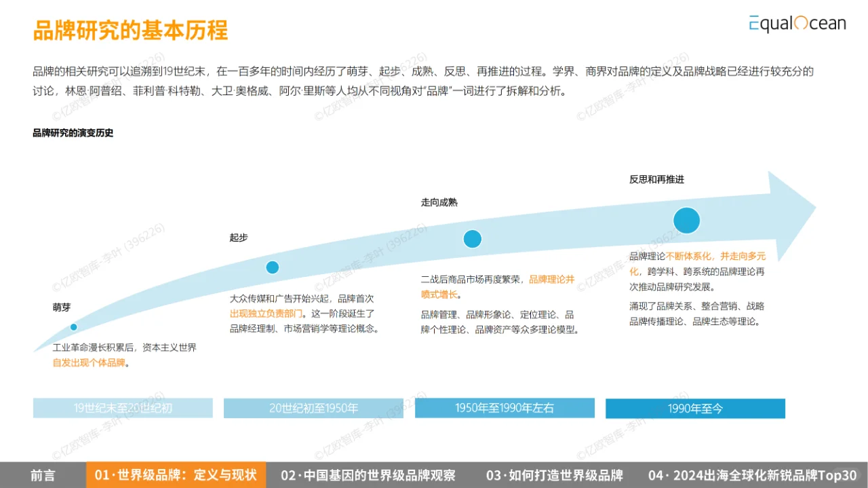Open 04·2024出海全球化新锐品牌Top30 tab
The image size is (868, 488).
(x=752, y=475)
